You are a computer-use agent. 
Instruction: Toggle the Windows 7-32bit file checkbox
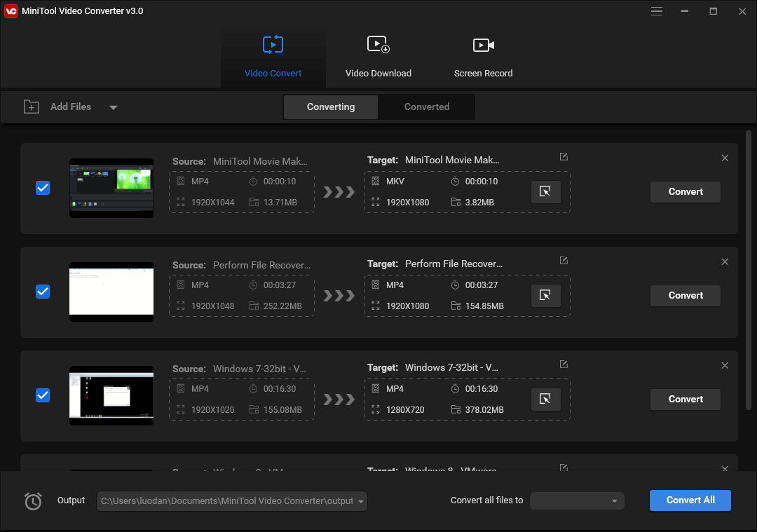tap(43, 395)
